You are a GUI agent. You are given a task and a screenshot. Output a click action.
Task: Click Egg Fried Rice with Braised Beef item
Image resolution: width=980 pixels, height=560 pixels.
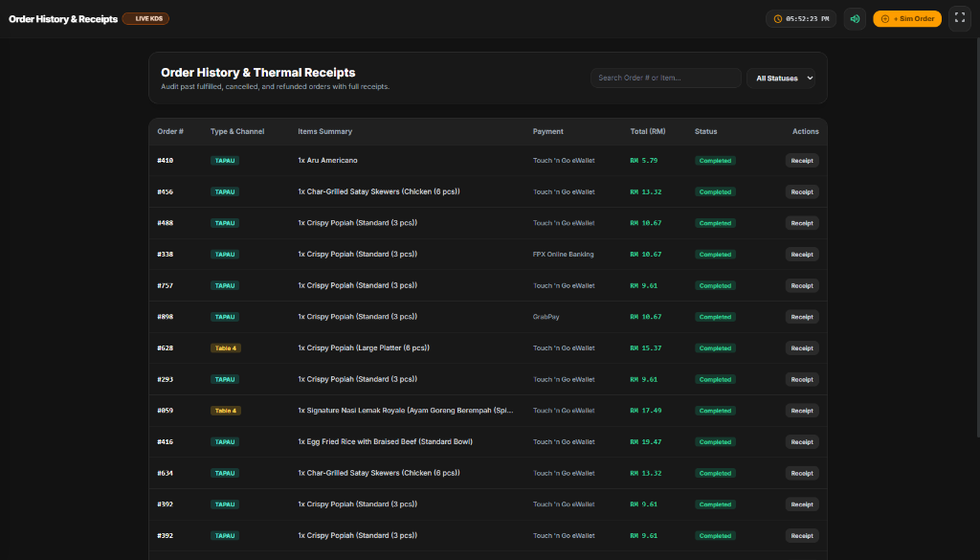tap(385, 442)
